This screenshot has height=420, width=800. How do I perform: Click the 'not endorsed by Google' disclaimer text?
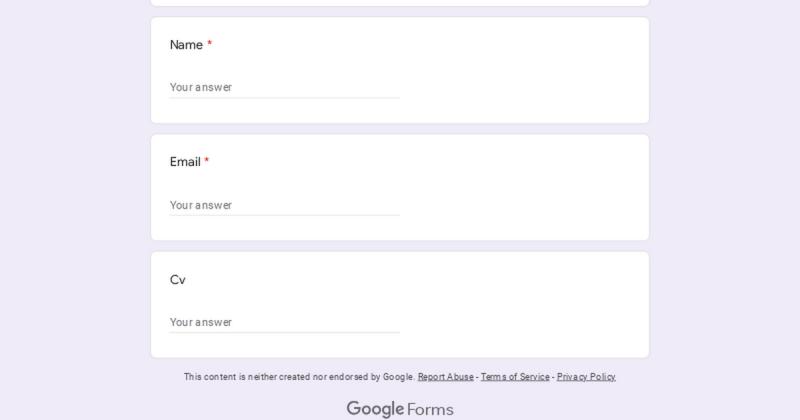tap(299, 377)
